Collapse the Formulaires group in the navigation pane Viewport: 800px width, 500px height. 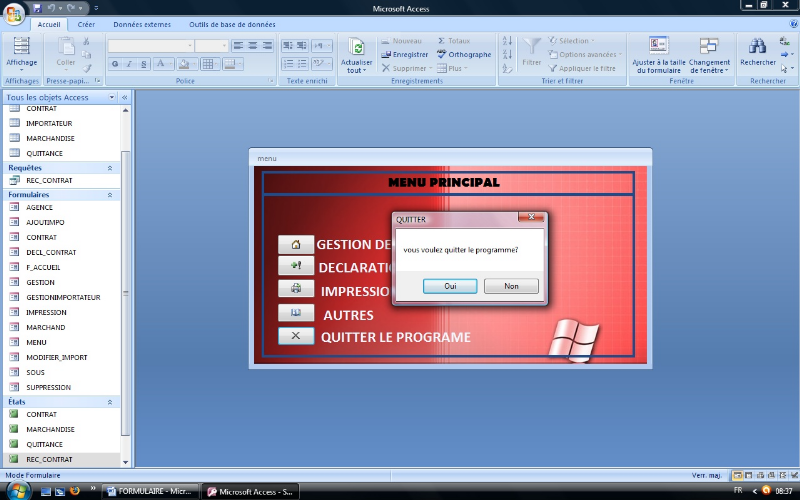coord(110,195)
